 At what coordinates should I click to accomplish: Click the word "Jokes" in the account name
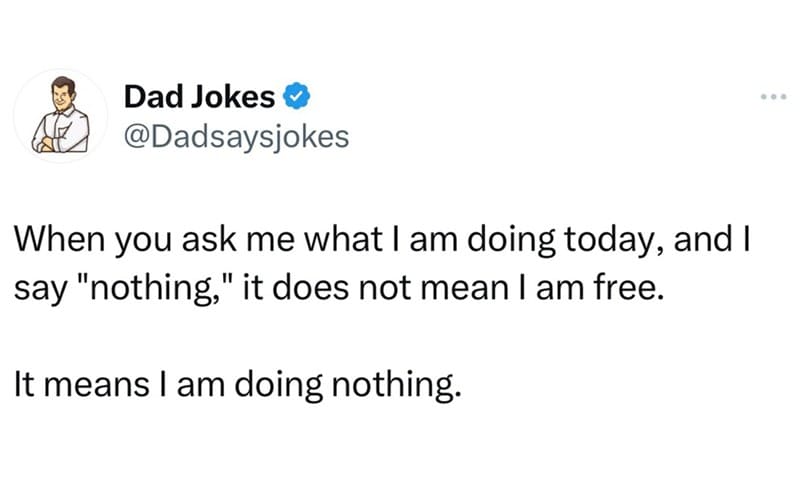point(233,96)
